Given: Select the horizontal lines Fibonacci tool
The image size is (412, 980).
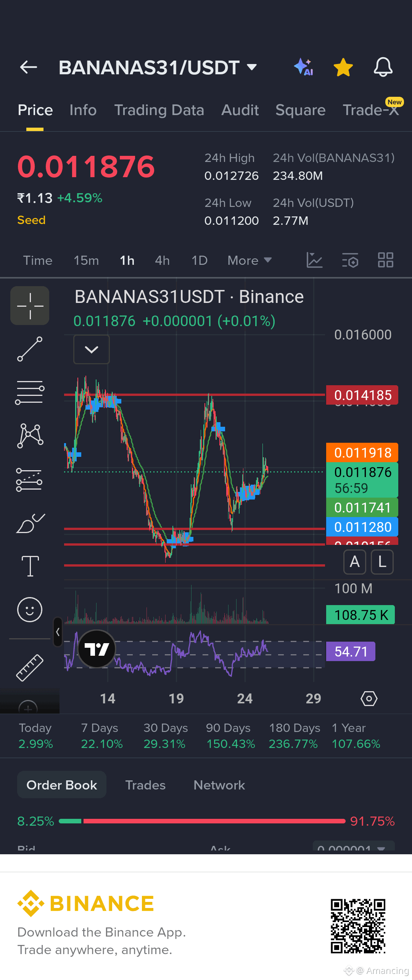Looking at the screenshot, I should coord(30,392).
